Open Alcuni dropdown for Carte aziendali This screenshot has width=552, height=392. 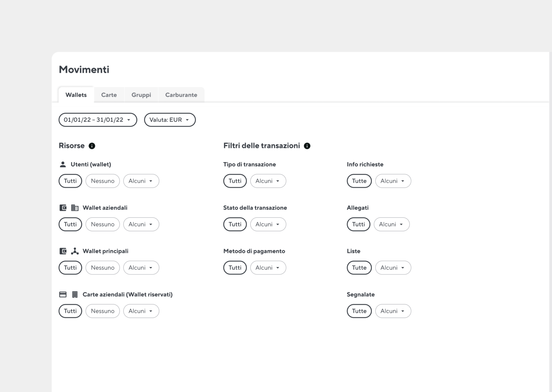pyautogui.click(x=141, y=311)
